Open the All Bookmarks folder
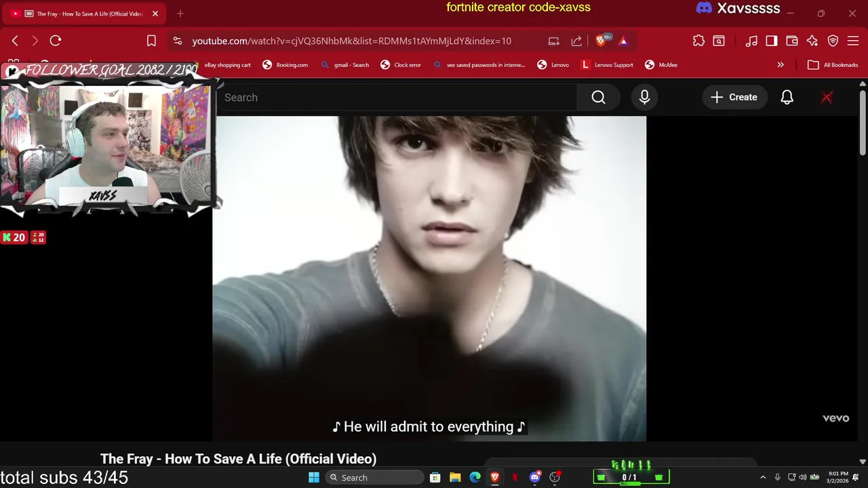The width and height of the screenshot is (868, 488). [x=833, y=65]
